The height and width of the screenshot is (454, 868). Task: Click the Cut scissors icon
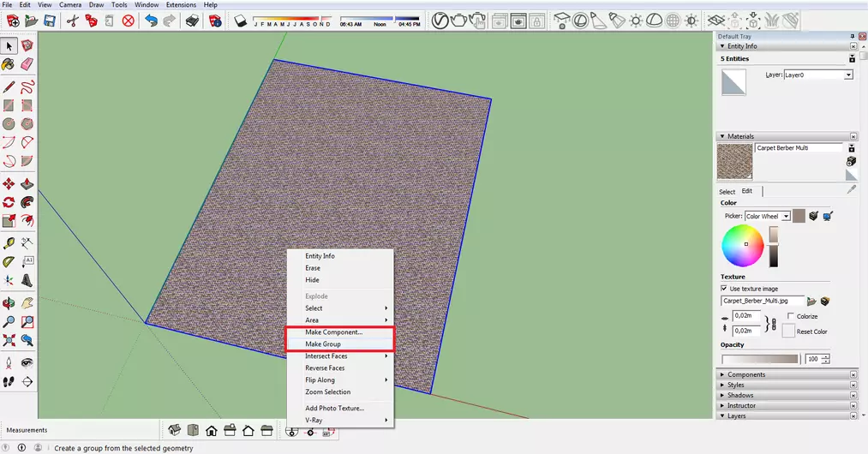72,21
